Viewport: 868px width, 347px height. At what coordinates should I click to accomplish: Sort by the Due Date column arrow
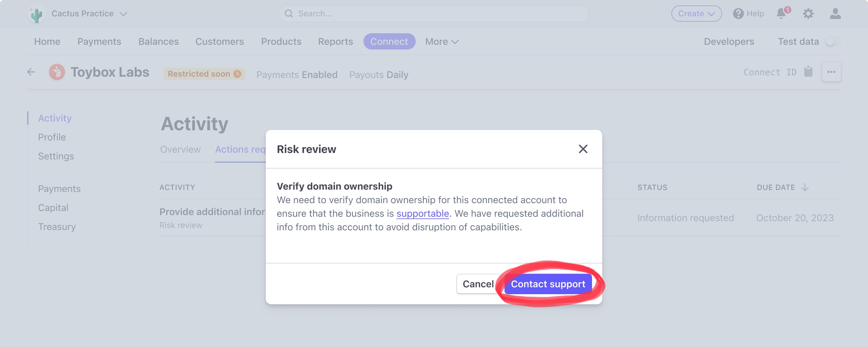[x=805, y=187]
